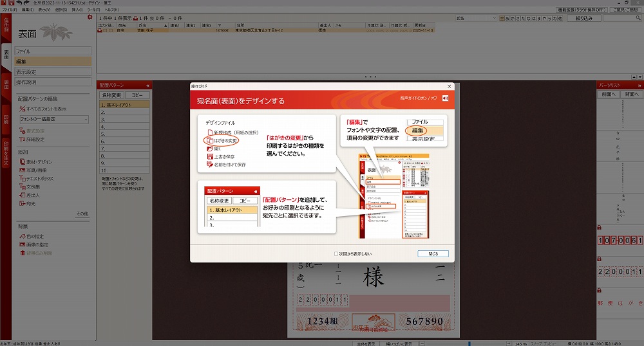Image resolution: width=644 pixels, height=346 pixels.
Task: Toggle the voice guide speaker icon
Action: pos(445,98)
